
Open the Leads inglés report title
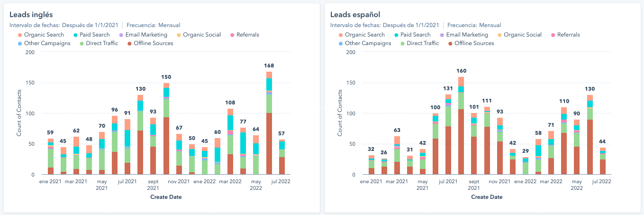click(31, 15)
